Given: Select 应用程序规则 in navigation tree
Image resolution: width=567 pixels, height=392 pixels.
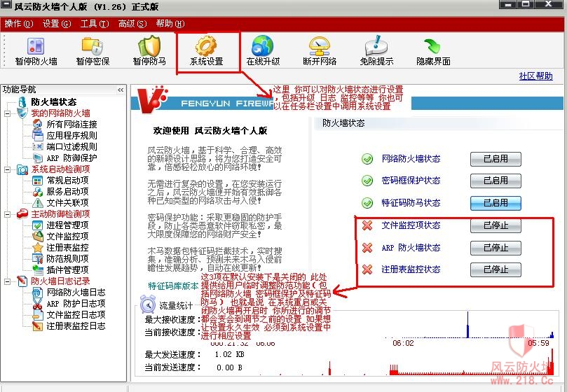Looking at the screenshot, I should coord(71,136).
